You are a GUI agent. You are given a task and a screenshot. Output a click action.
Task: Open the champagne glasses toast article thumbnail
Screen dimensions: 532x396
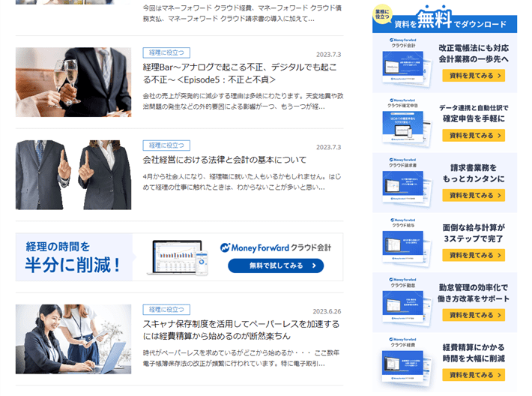73,82
